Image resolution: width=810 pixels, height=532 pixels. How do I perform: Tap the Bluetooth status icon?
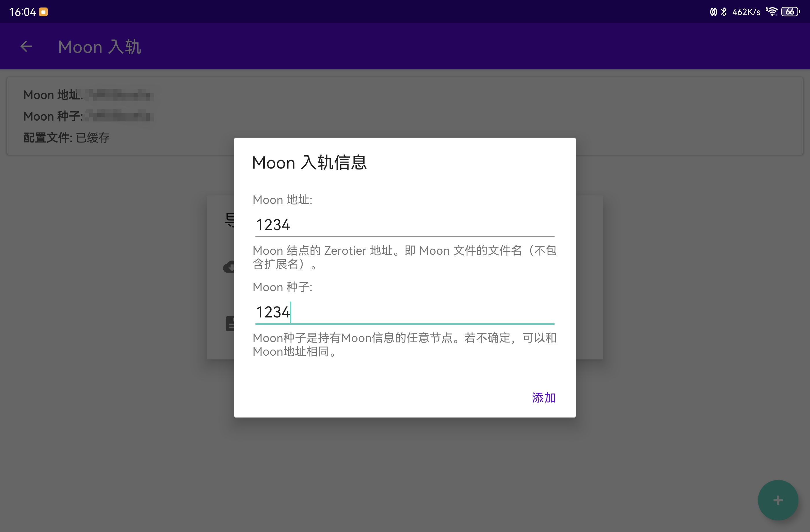[x=724, y=12]
